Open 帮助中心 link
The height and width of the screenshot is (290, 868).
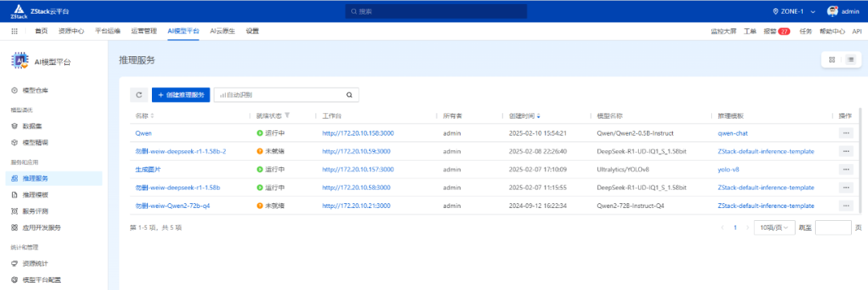point(832,31)
